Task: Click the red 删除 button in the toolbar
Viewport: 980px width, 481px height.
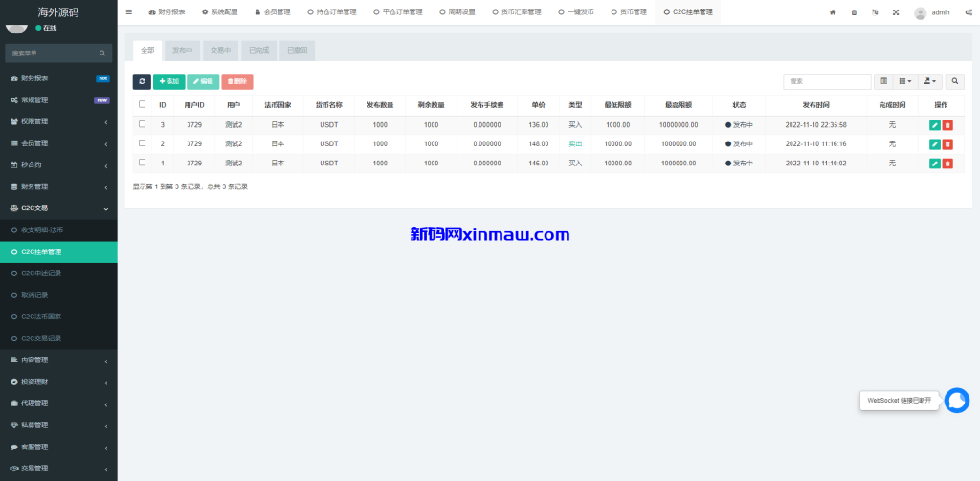Action: 237,82
